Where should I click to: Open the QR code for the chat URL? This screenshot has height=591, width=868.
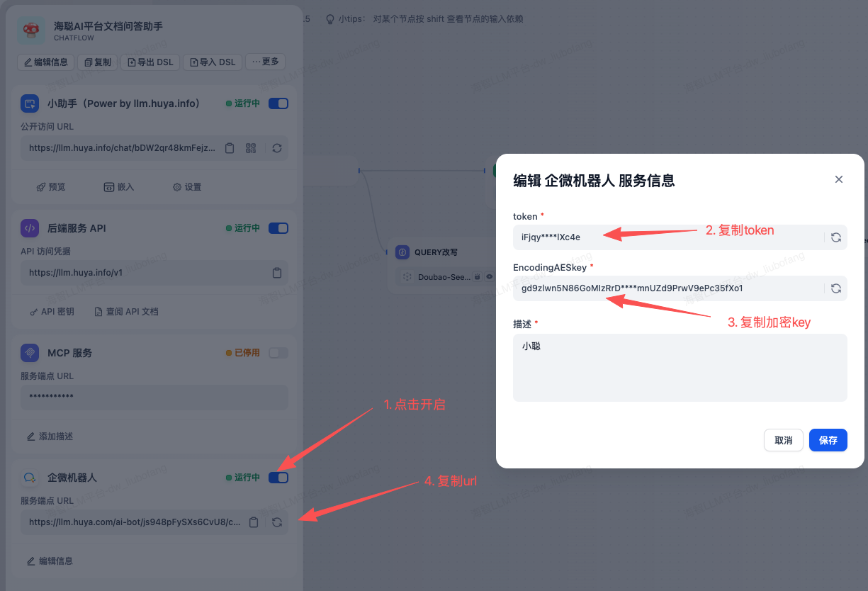click(x=252, y=148)
